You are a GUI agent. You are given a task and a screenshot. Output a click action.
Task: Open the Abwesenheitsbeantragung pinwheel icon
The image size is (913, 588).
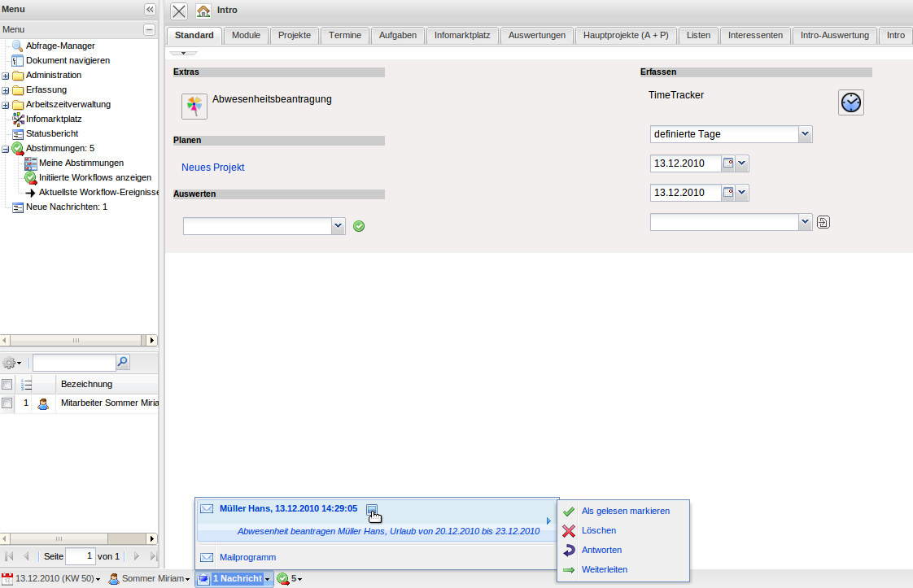pyautogui.click(x=194, y=107)
